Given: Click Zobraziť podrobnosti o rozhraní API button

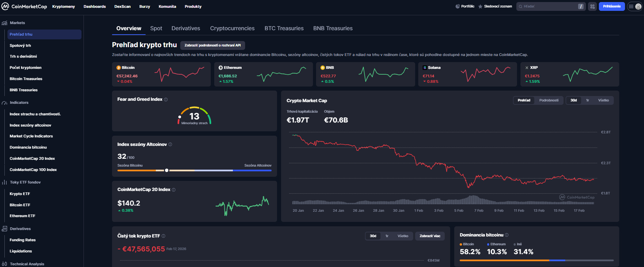Looking at the screenshot, I should (213, 45).
